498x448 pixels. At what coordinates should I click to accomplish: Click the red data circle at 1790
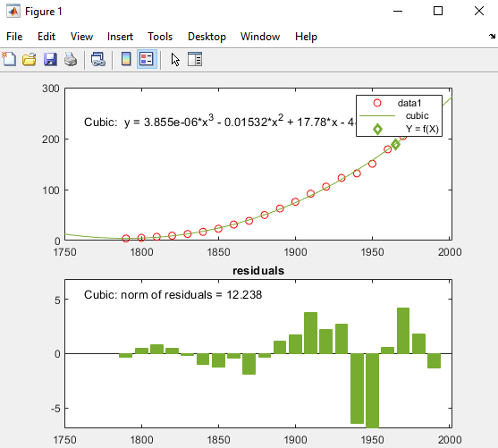[x=126, y=238]
